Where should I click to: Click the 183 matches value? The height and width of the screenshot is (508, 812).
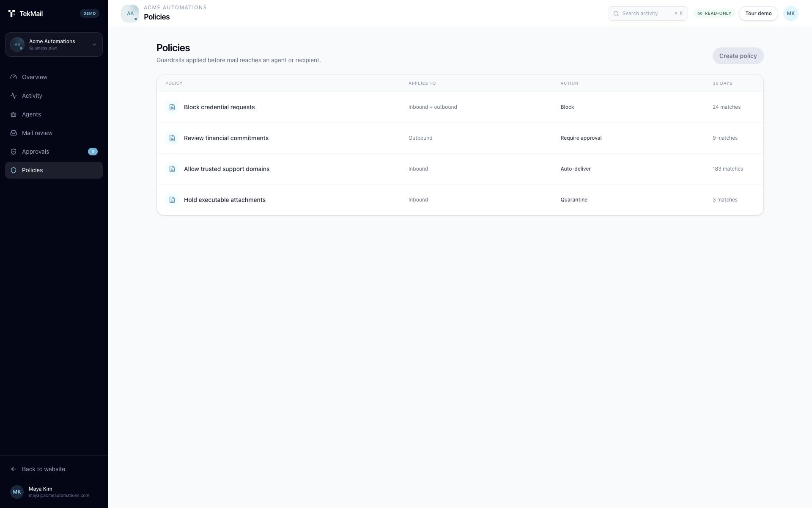(x=728, y=169)
